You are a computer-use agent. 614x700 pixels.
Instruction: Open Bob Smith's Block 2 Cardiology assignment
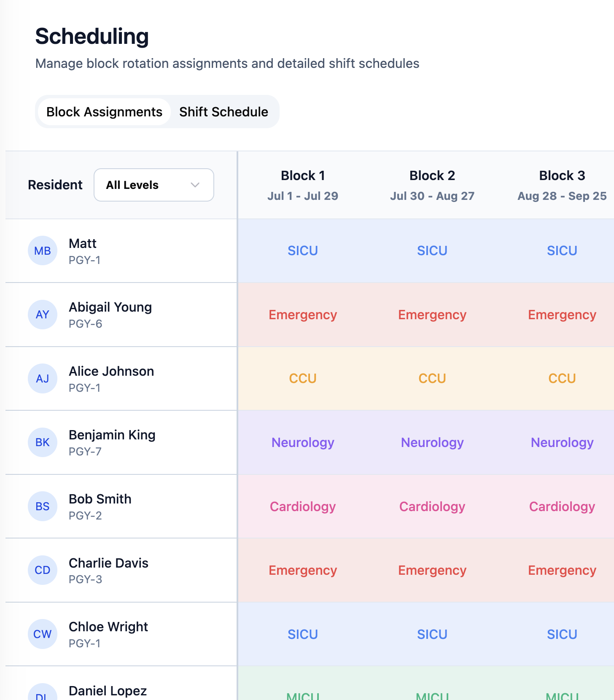coord(432,506)
